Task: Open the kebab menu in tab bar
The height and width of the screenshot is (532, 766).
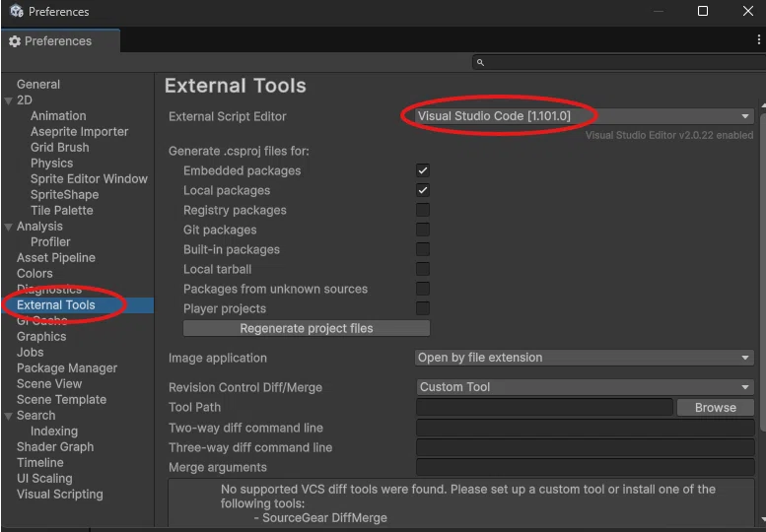Action: click(758, 39)
